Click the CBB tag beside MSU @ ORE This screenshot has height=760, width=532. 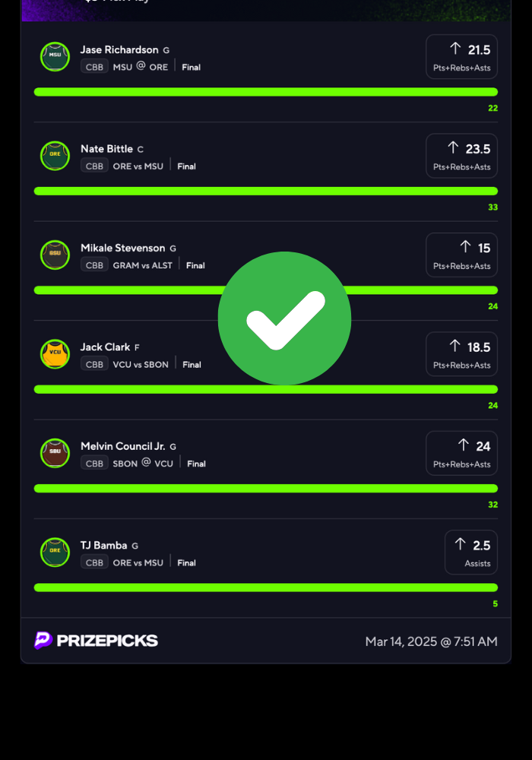coord(94,67)
